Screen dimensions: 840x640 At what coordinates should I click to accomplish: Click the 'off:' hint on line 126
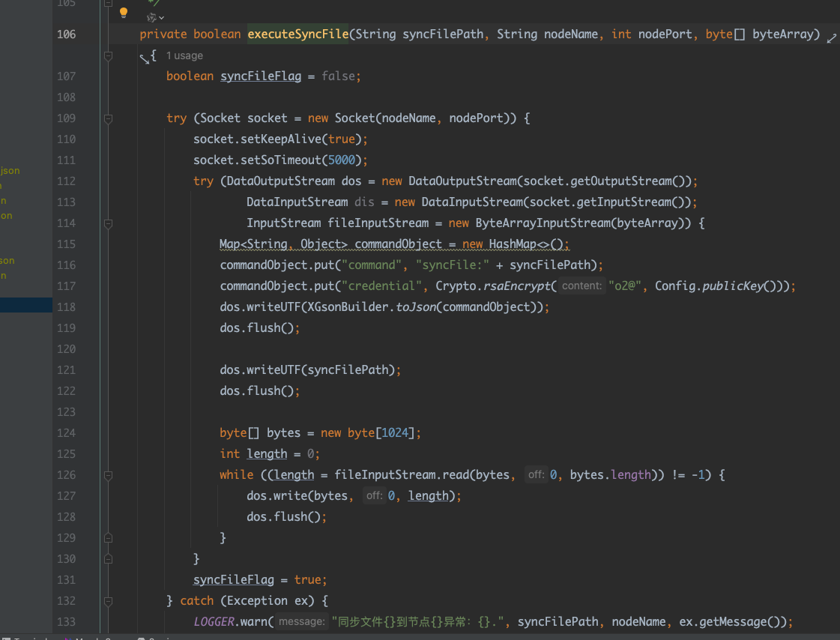point(535,474)
